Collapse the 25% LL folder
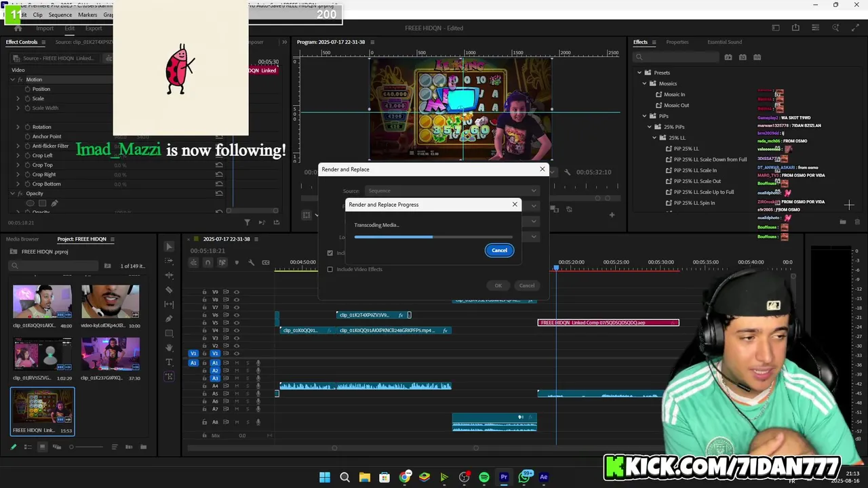868x488 pixels. point(655,138)
